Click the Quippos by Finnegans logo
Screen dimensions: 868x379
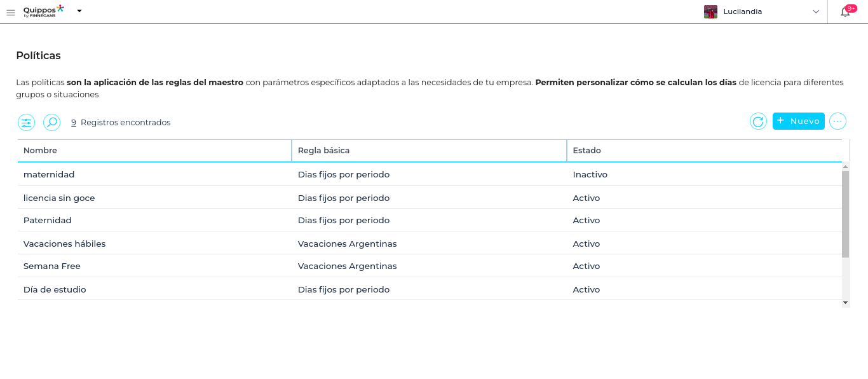43,11
